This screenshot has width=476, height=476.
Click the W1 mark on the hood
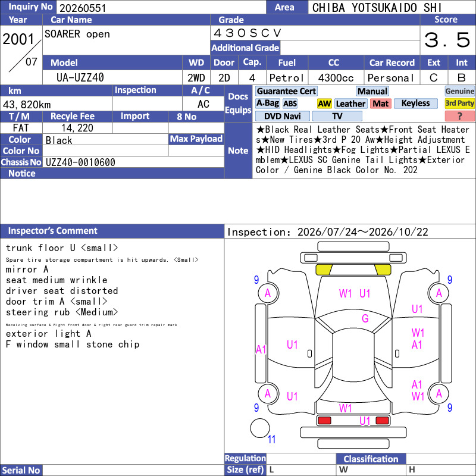pyautogui.click(x=345, y=293)
